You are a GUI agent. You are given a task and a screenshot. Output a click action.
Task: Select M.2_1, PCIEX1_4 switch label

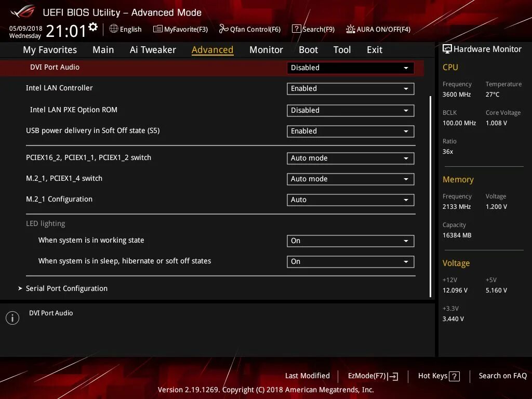pos(64,179)
